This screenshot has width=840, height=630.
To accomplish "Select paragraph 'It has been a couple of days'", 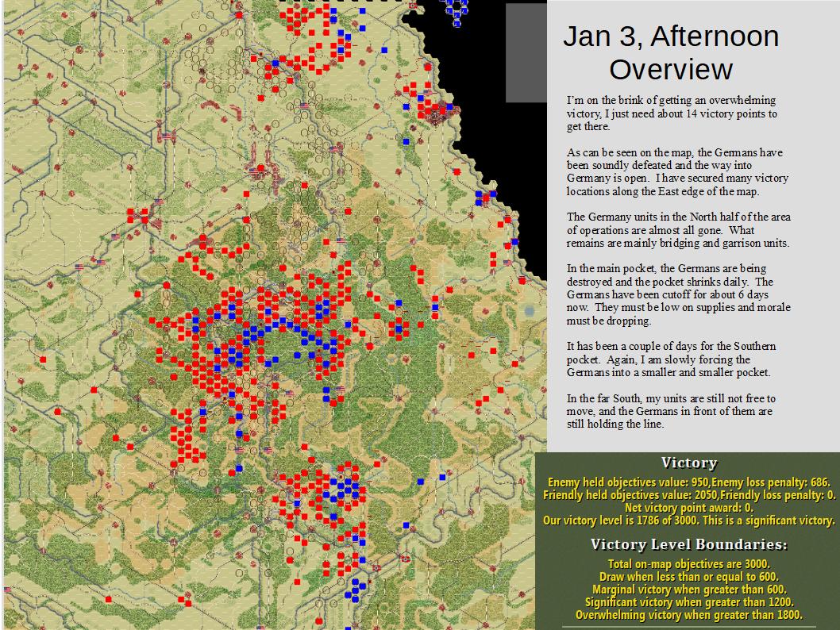I will click(x=671, y=359).
